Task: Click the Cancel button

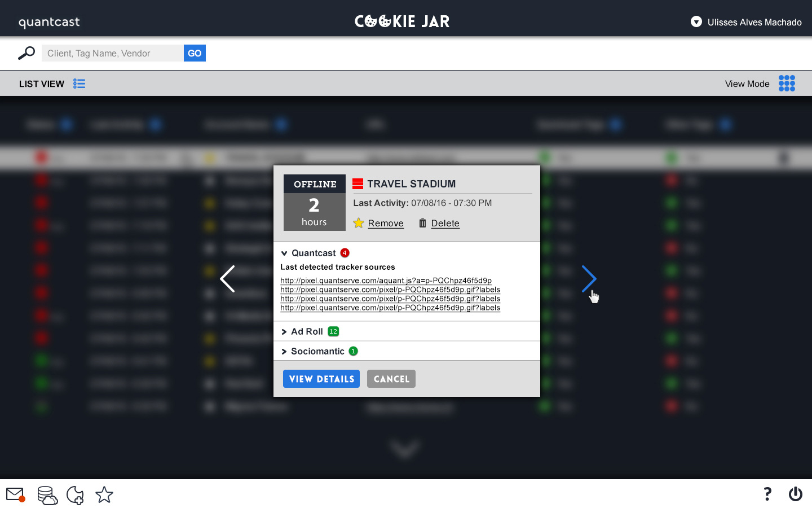Action: pyautogui.click(x=391, y=379)
